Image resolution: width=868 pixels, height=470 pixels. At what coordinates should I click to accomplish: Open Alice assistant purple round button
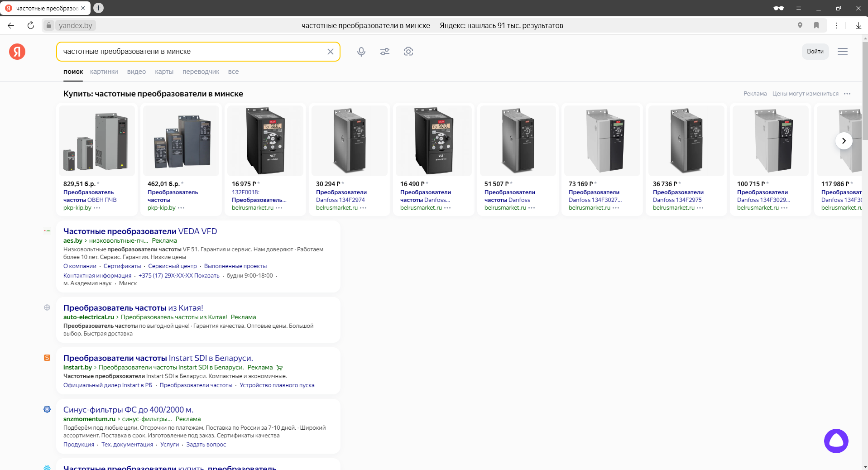[836, 441]
